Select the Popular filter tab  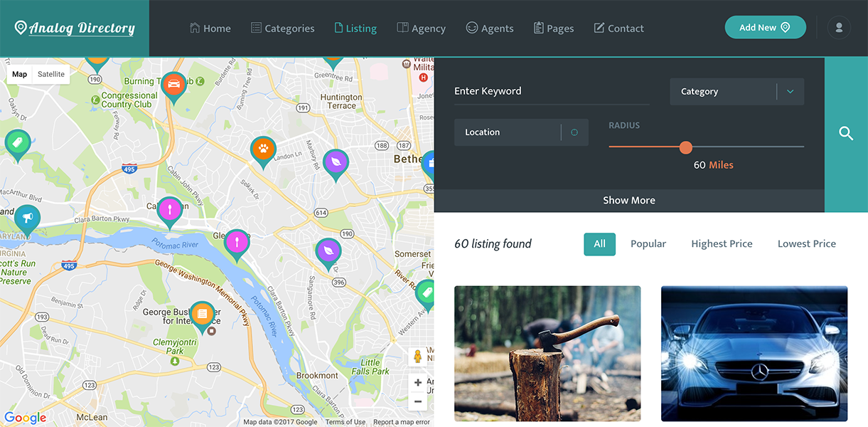648,244
